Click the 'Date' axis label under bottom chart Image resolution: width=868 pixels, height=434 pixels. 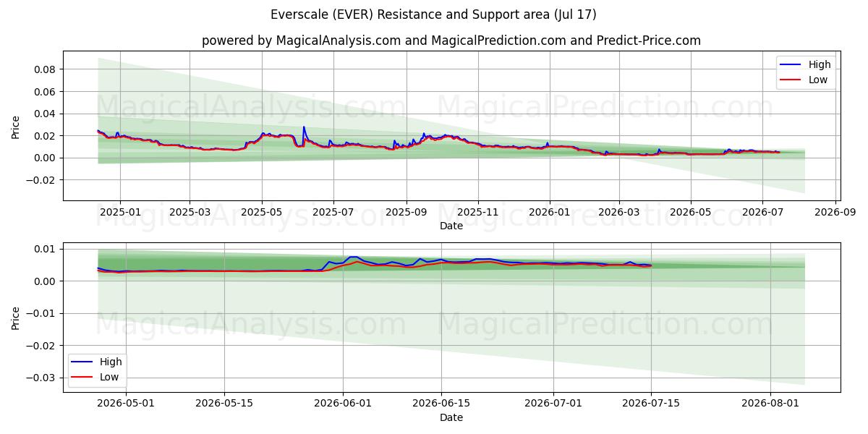(451, 418)
